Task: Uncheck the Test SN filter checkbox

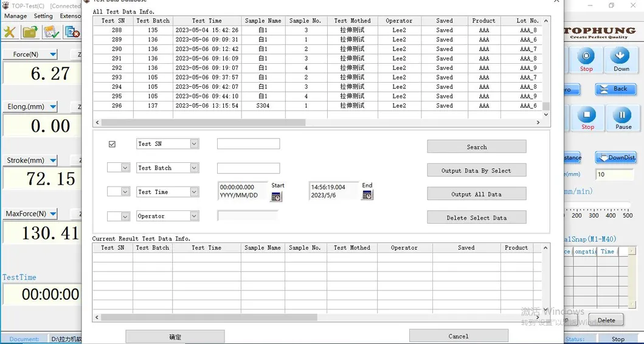Action: click(x=112, y=144)
